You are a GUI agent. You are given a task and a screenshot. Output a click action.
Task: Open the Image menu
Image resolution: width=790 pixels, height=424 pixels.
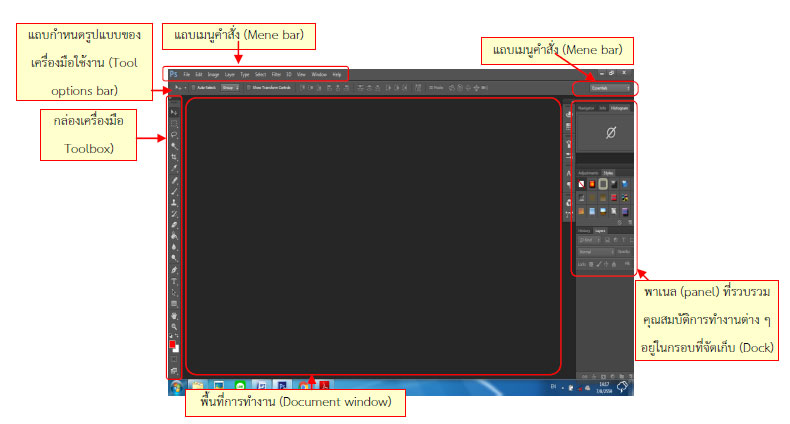click(x=213, y=75)
